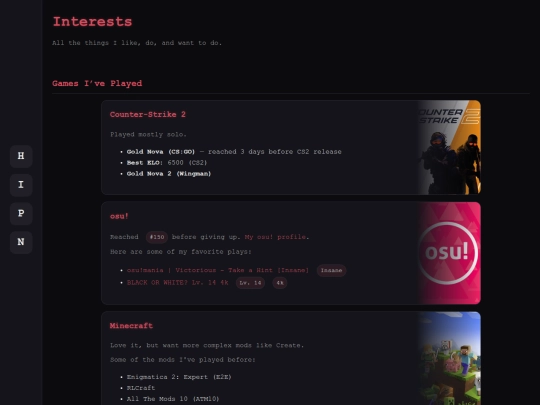
Task: Click 'Here are some of my favorite plays' text
Action: 181,252
